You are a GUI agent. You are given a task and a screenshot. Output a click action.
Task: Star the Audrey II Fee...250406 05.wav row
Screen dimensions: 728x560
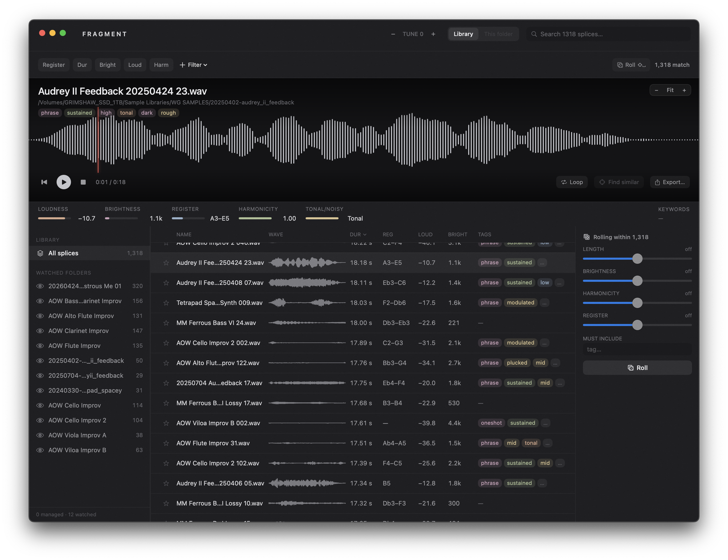(166, 483)
